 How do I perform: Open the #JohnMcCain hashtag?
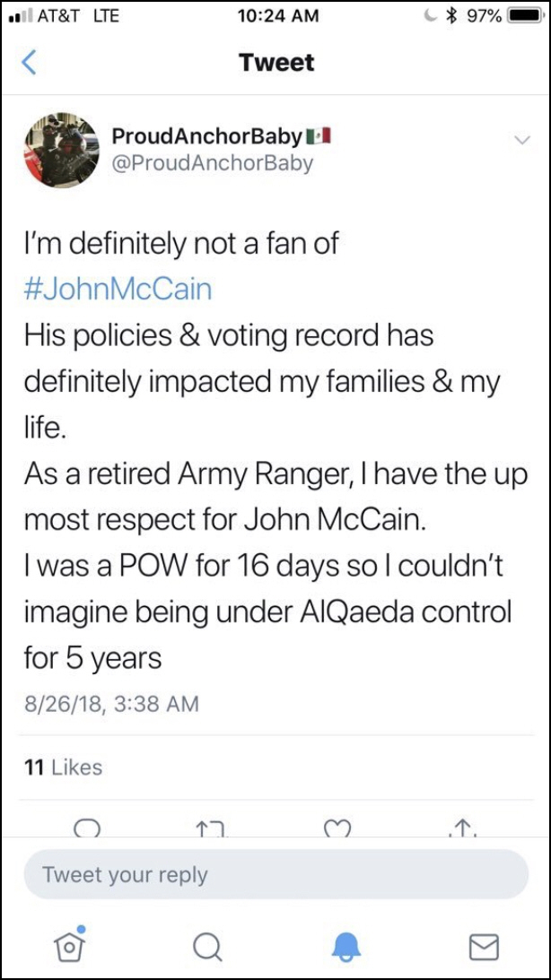[x=118, y=290]
